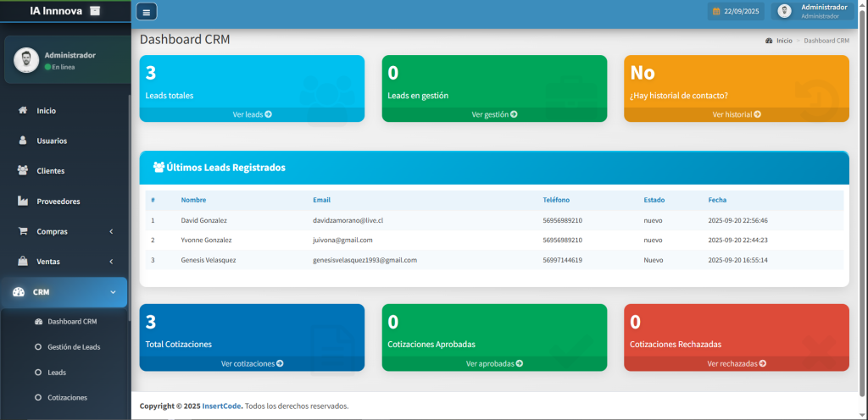Viewport: 868px width, 420px height.
Task: Click the shopping cart icon beside Compras
Action: (x=23, y=231)
